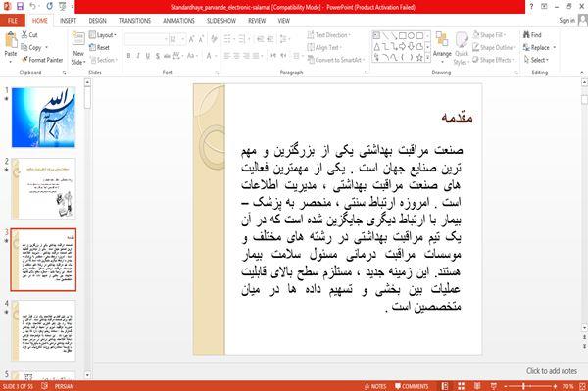Screen dimensions: 588x391
Task: Toggle Italic formatting
Action: (x=138, y=56)
